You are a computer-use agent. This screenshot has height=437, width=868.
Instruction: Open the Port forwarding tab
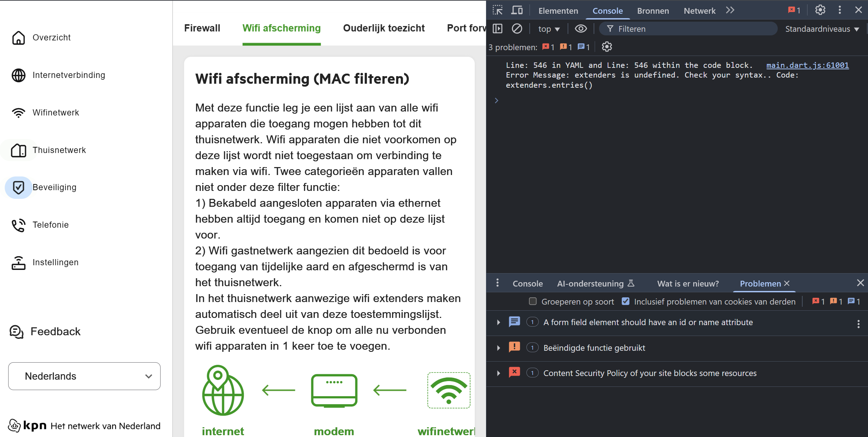click(466, 28)
